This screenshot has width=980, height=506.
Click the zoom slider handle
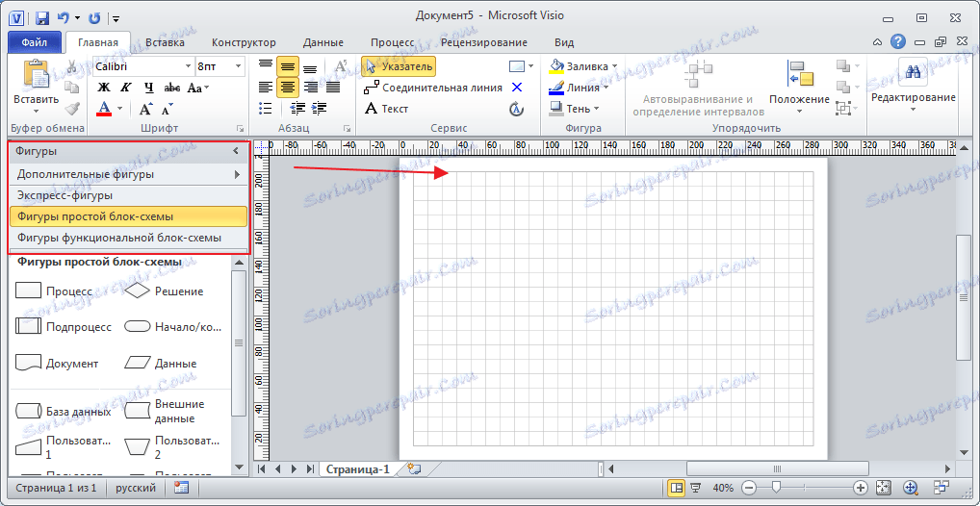776,488
